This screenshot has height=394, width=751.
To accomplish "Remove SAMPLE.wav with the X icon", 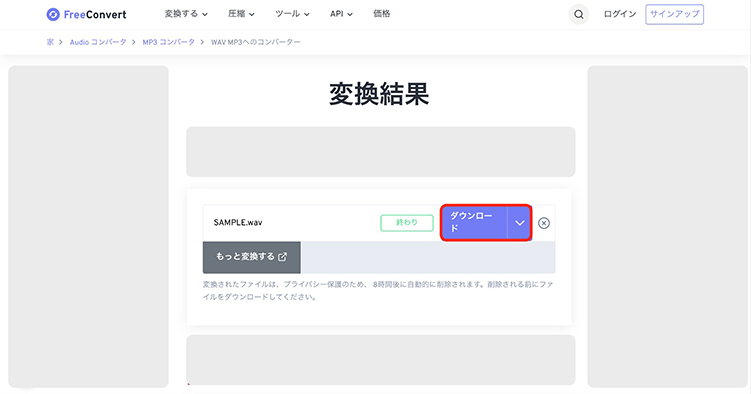I will (544, 223).
